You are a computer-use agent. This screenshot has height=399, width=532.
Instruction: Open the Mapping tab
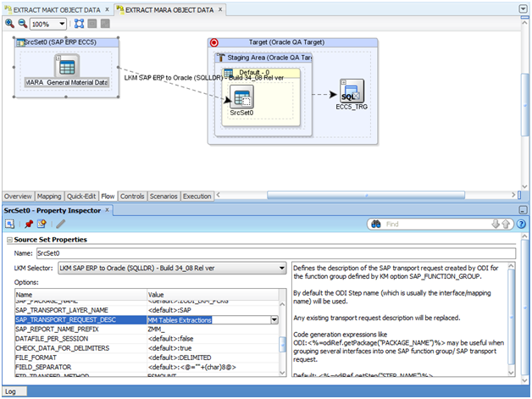49,196
